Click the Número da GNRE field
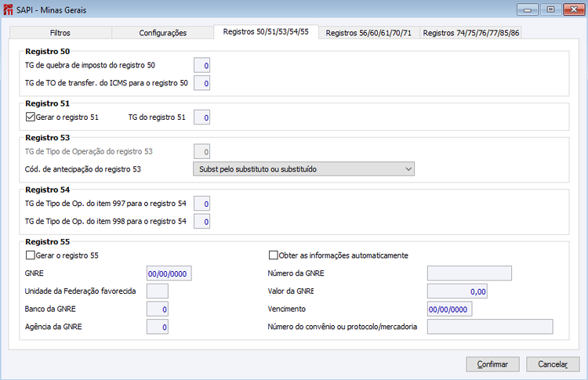Screen dimensions: 588x380 470,273
